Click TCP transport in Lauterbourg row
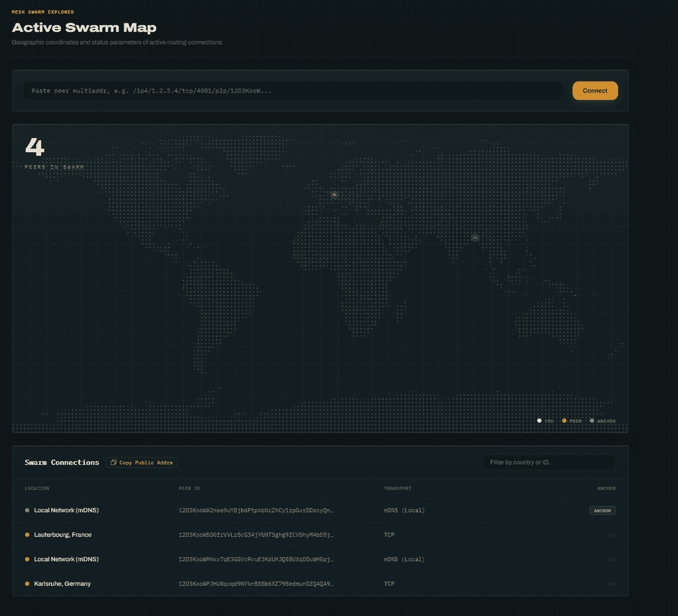678x616 pixels. tap(389, 534)
